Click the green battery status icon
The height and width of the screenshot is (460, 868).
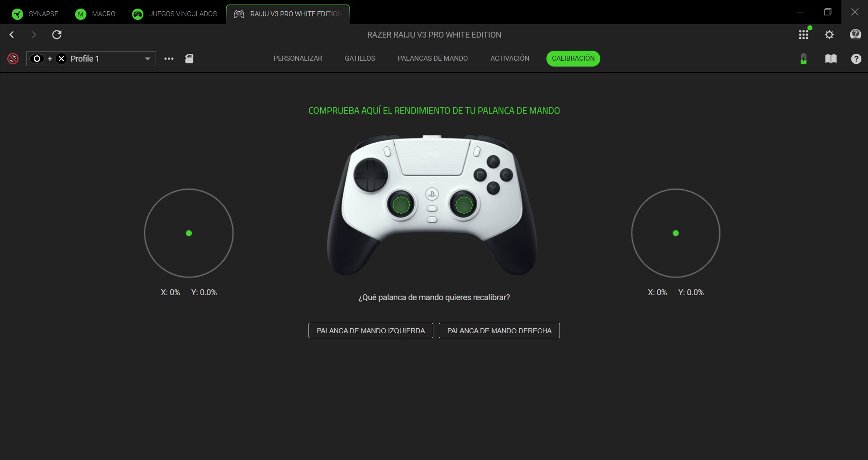[804, 59]
